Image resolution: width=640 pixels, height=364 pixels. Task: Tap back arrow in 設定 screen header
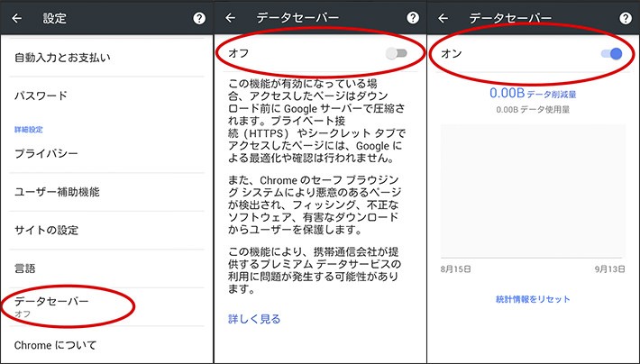[x=17, y=18]
